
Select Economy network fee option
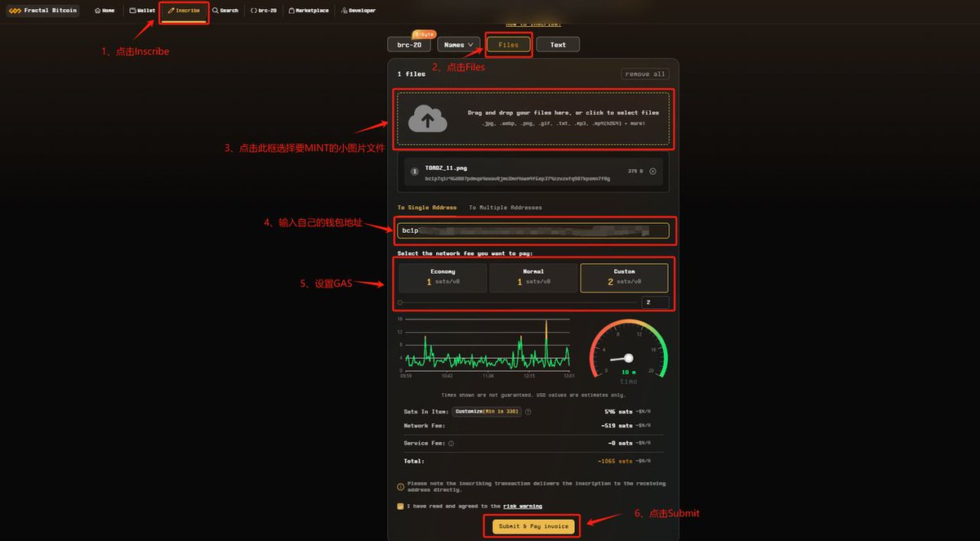tap(443, 277)
